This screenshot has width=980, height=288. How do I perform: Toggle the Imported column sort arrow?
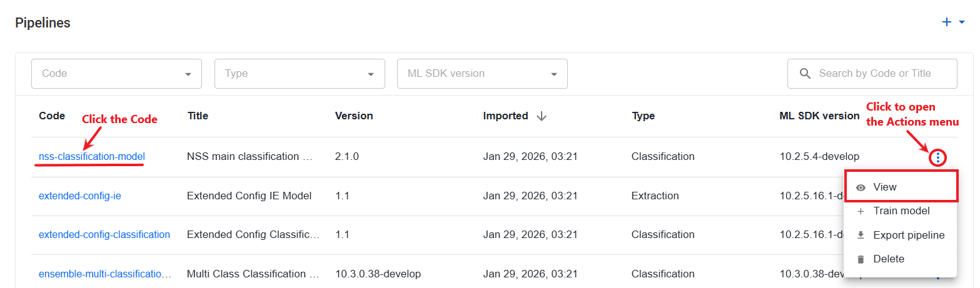coord(542,116)
